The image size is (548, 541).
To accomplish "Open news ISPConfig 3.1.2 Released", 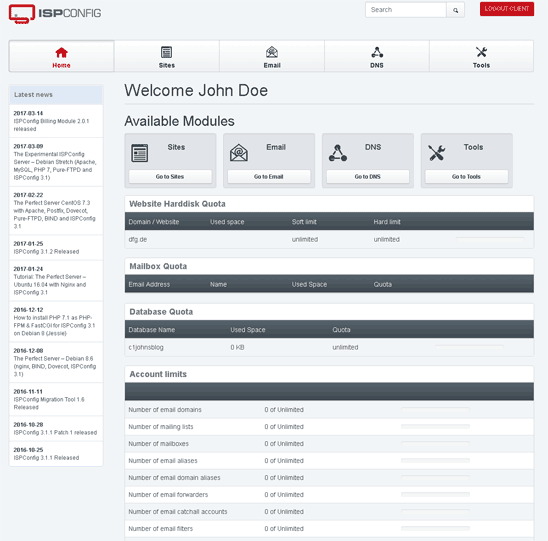I will tap(56, 247).
